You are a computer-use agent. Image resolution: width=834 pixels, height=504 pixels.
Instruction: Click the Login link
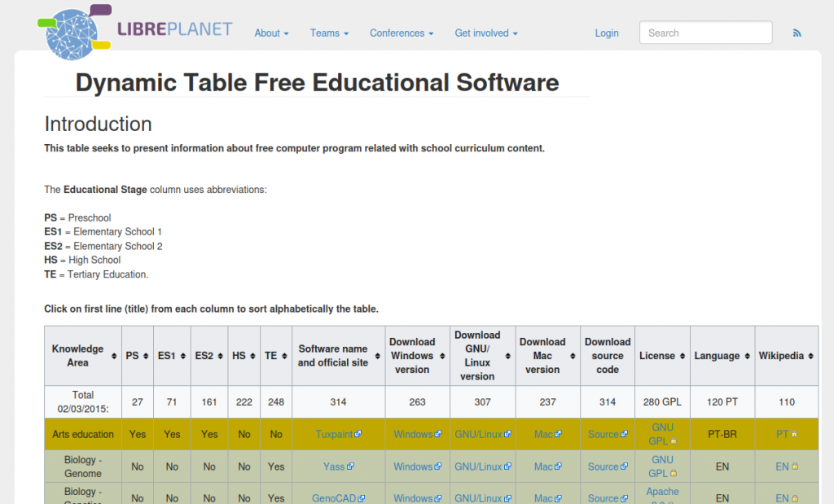click(x=606, y=33)
